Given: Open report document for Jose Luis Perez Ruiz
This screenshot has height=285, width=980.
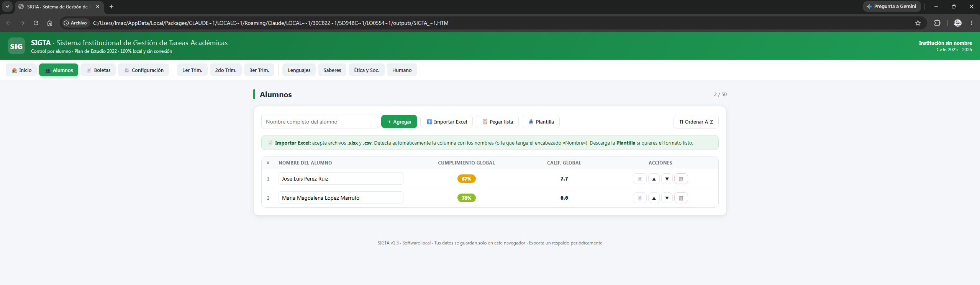Looking at the screenshot, I should [639, 179].
